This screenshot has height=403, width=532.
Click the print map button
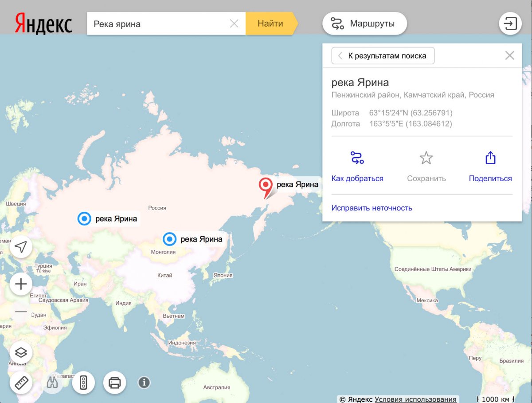pyautogui.click(x=114, y=383)
